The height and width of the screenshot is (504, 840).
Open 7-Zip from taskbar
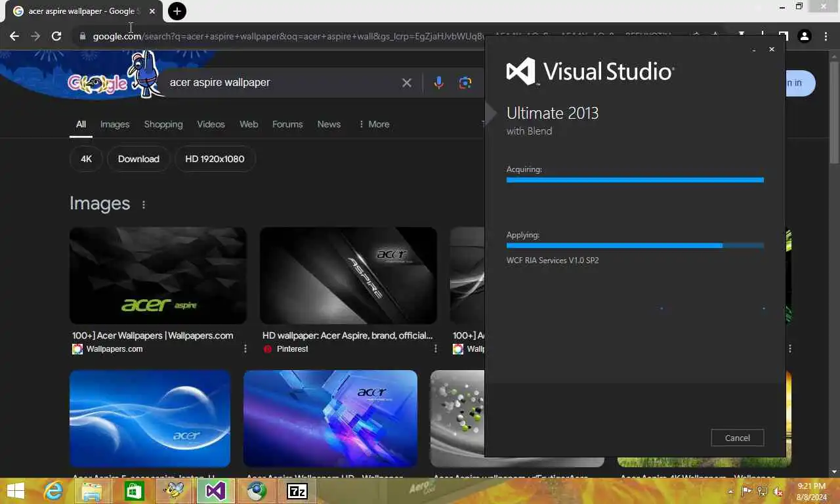[297, 490]
